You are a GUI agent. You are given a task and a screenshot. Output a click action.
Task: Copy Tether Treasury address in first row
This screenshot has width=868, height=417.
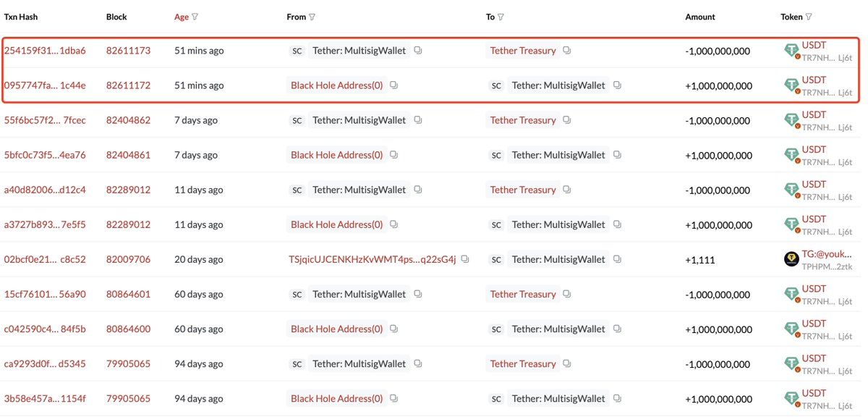(x=567, y=51)
